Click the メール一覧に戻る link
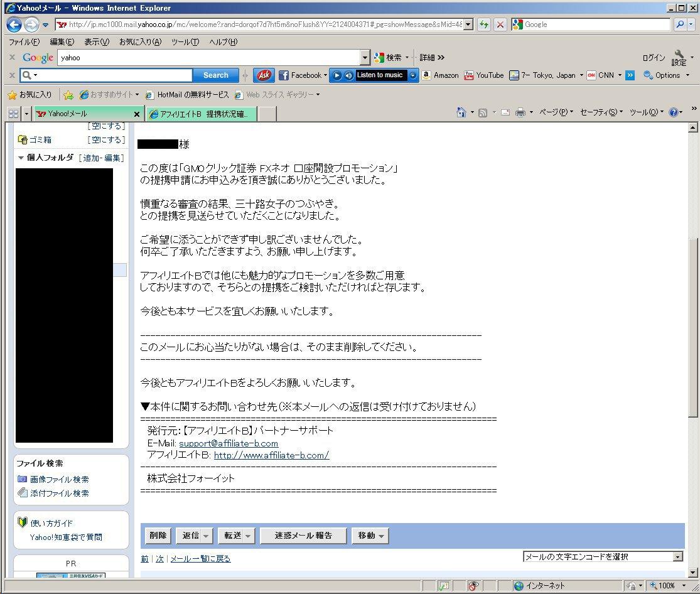The height and width of the screenshot is (594, 700). click(200, 559)
